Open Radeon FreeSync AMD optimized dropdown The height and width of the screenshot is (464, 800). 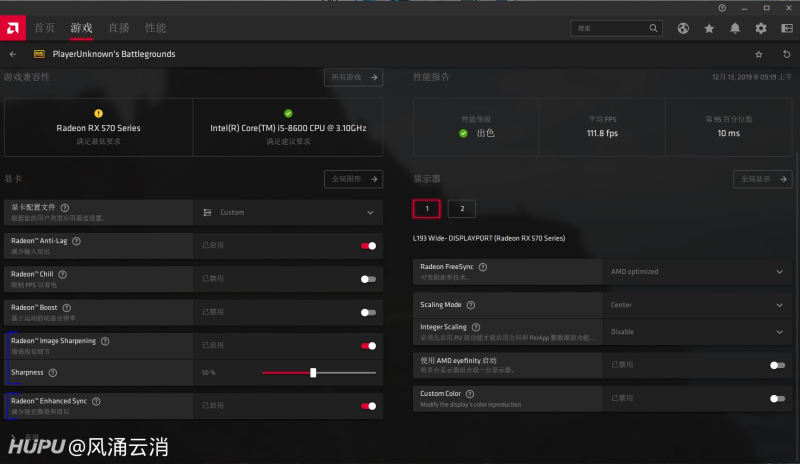(x=697, y=272)
